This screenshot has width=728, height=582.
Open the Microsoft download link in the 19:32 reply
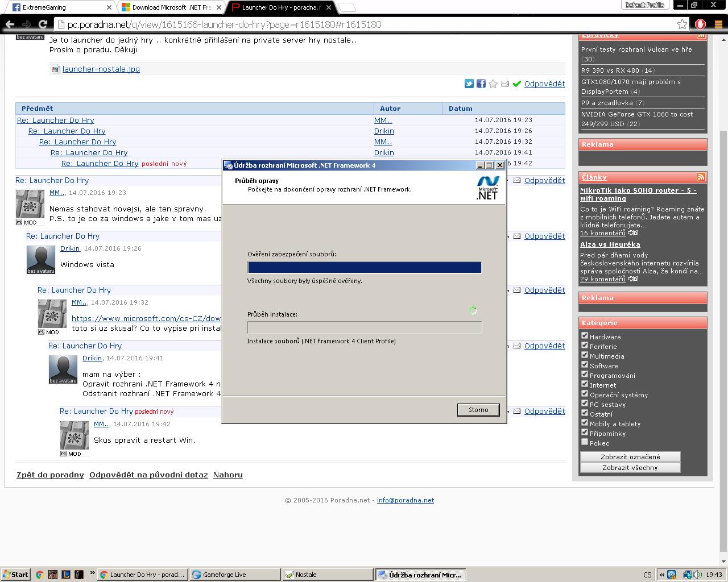pyautogui.click(x=146, y=318)
